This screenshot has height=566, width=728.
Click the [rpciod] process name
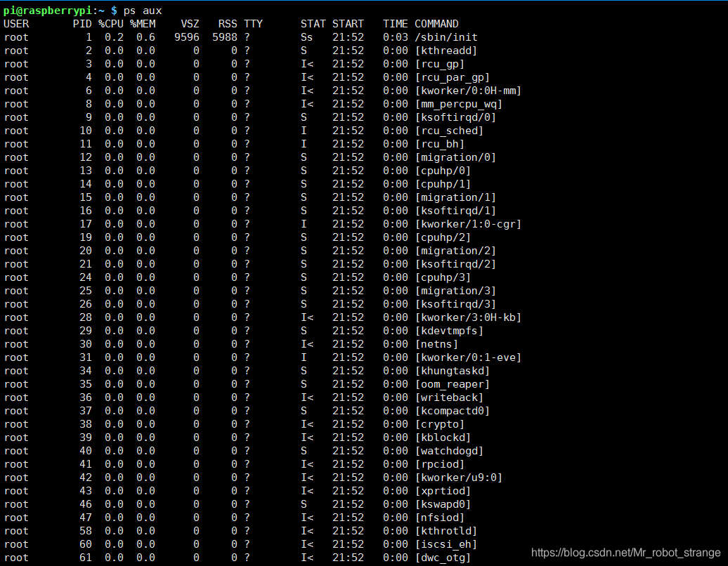[440, 464]
